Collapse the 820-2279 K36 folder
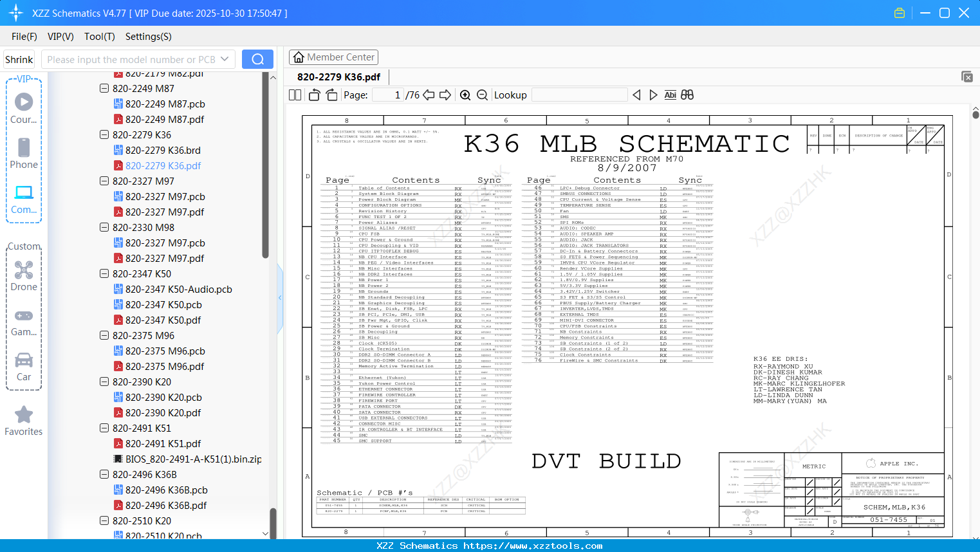 [x=104, y=134]
